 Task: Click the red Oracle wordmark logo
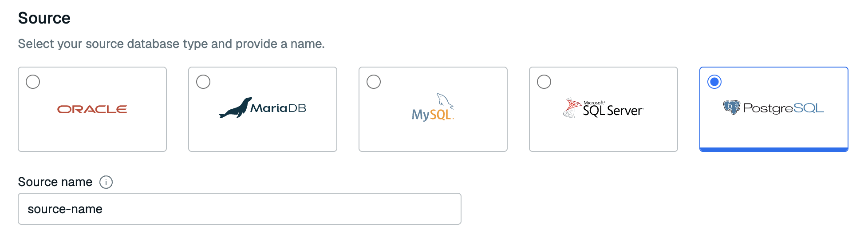[92, 109]
